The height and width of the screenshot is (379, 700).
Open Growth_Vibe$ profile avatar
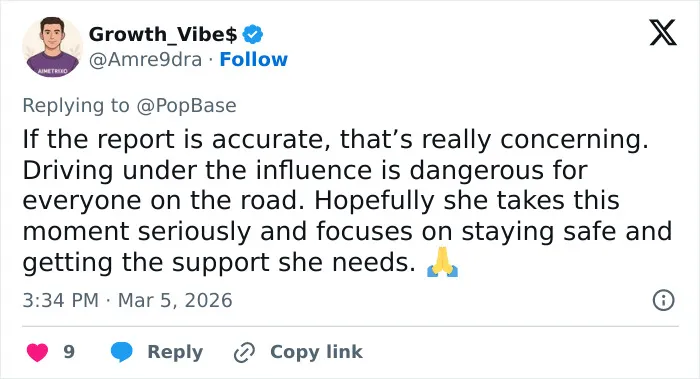click(x=52, y=47)
